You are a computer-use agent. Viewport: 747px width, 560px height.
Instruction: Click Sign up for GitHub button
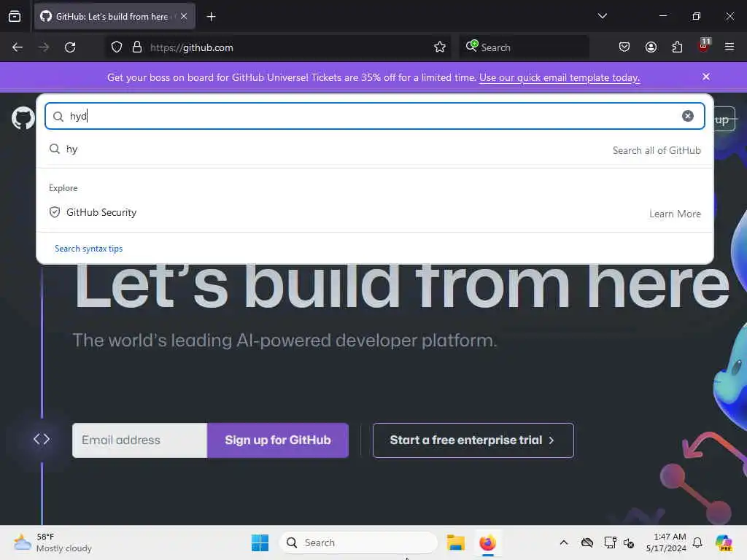(x=278, y=440)
